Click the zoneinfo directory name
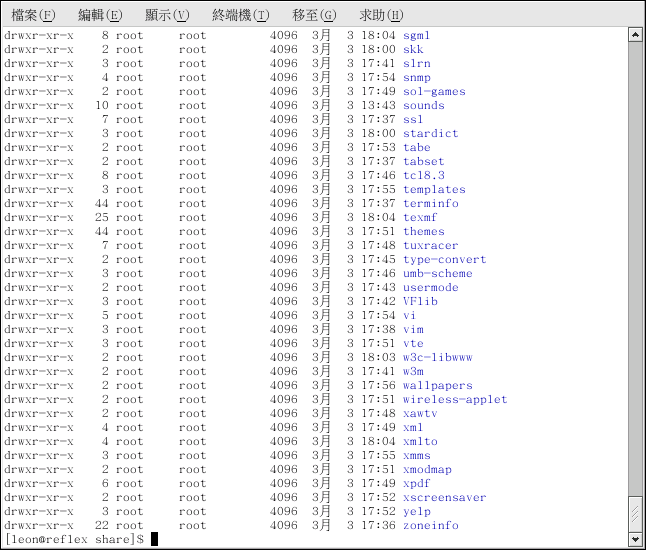 tap(430, 525)
